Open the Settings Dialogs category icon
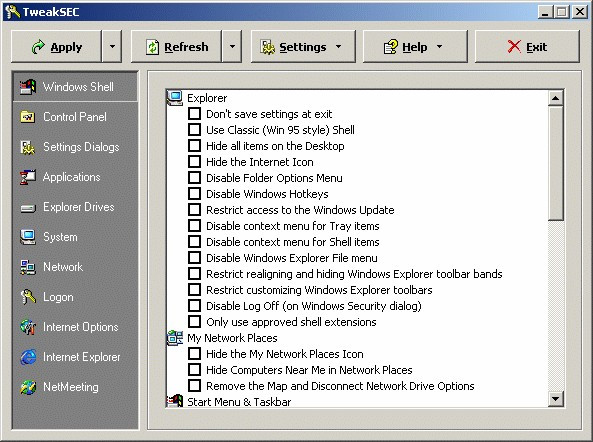Screen dimensions: 593x442 (x=28, y=147)
